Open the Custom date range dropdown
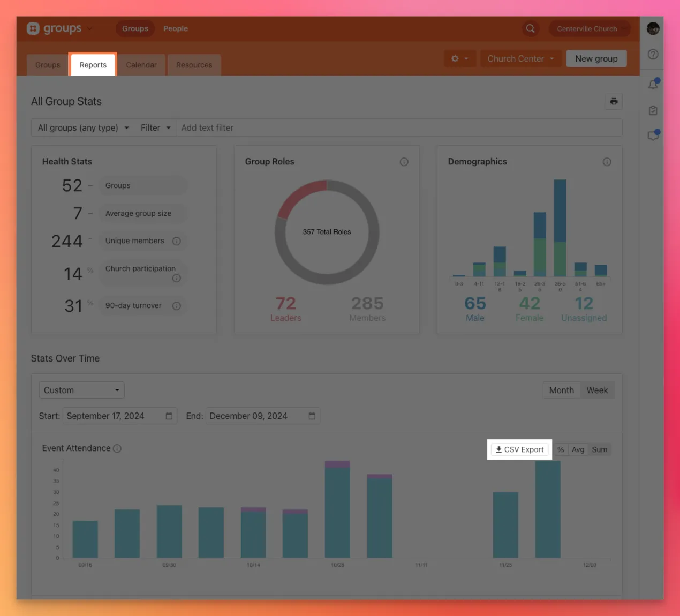Image resolution: width=680 pixels, height=616 pixels. point(81,390)
